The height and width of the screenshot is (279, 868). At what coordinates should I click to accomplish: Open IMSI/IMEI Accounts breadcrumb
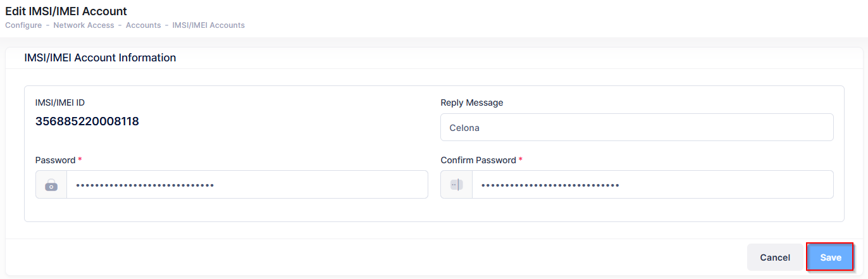tap(208, 25)
